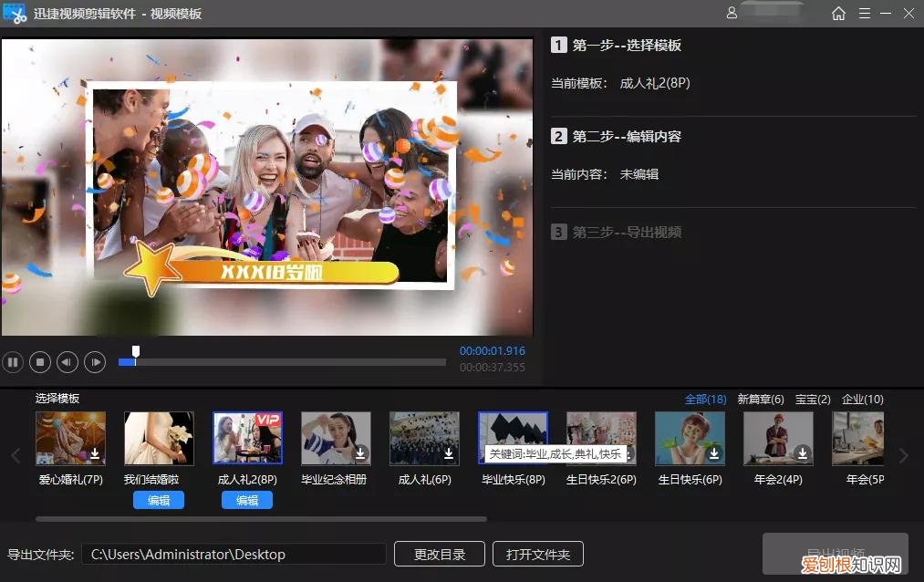Switch to the 宝宝(2) category

[812, 400]
